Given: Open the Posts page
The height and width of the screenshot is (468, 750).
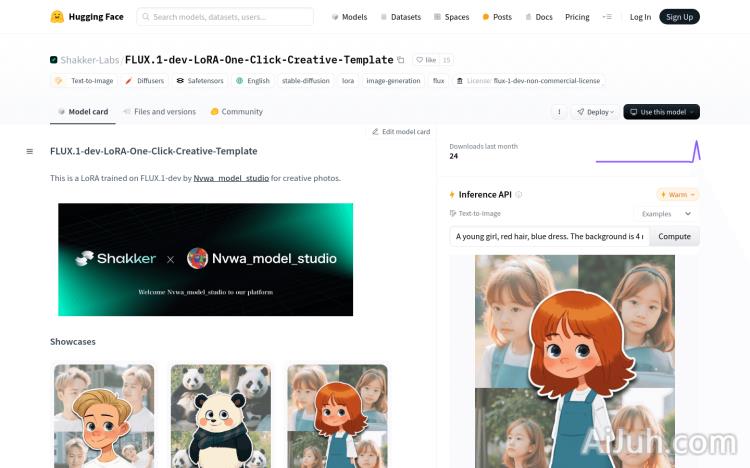Looking at the screenshot, I should tap(497, 17).
